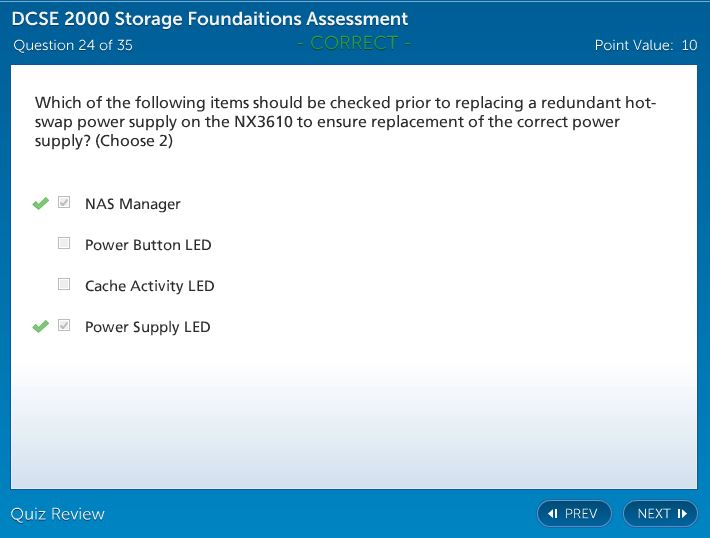Select the Power Button LED answer label

tap(148, 245)
